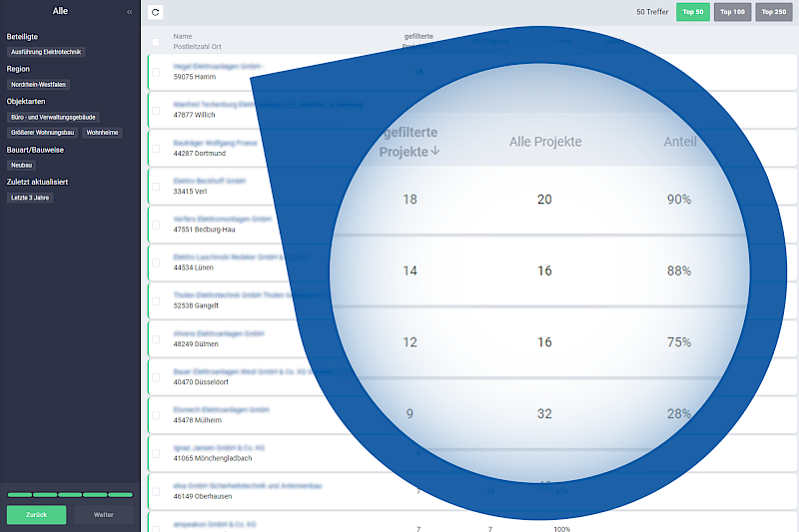The width and height of the screenshot is (799, 532).
Task: Tick the select-all checkbox in header
Action: pos(155,42)
